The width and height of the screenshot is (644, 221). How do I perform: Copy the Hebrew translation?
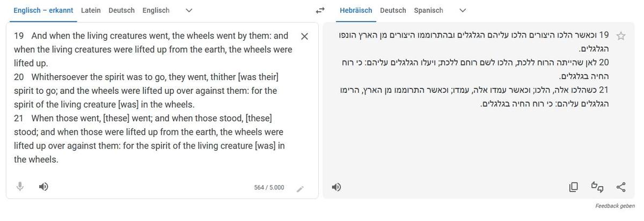pyautogui.click(x=574, y=187)
